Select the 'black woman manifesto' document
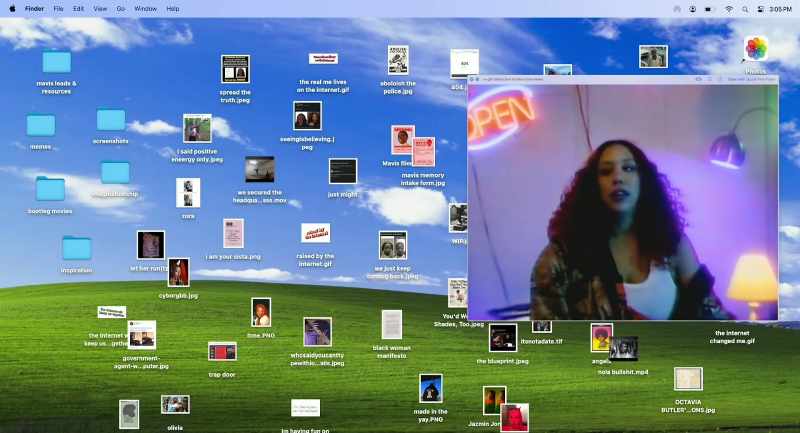Image resolution: width=800 pixels, height=433 pixels. (392, 324)
